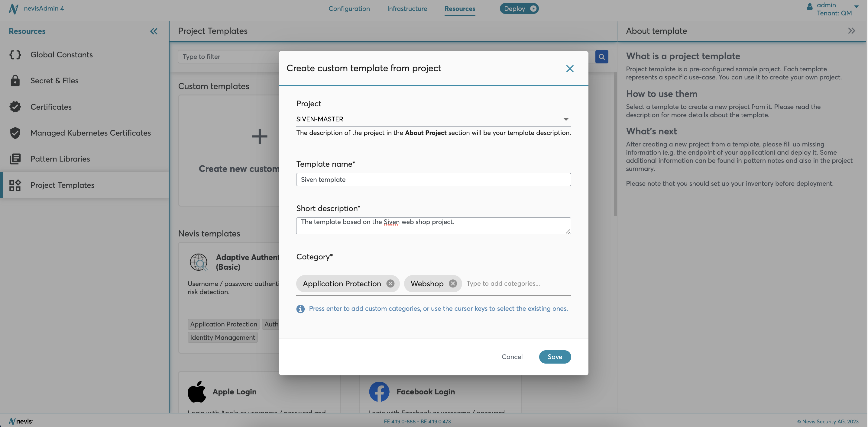Open the Infrastructure navigation tab
The image size is (868, 427).
point(407,8)
